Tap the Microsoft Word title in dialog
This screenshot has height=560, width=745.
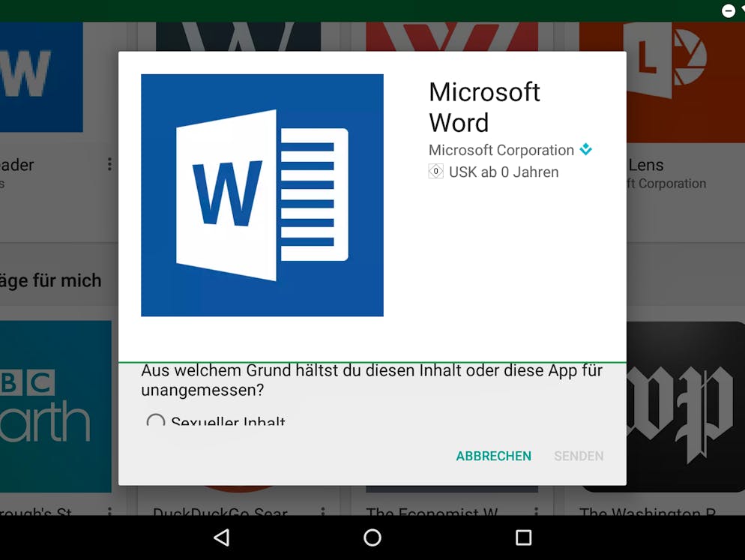484,107
